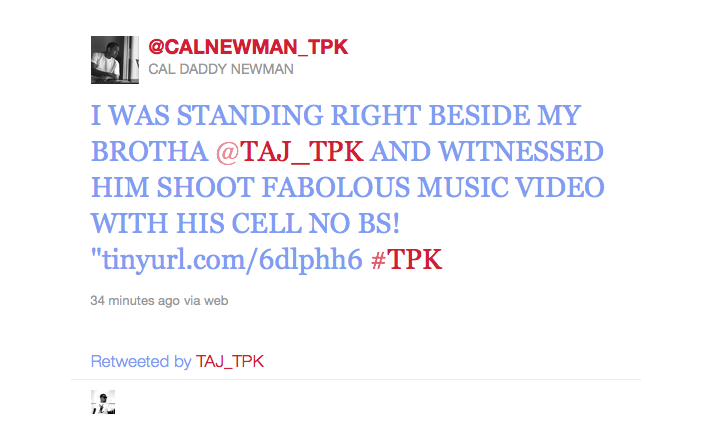The width and height of the screenshot is (706, 448).
Task: Click the Retweeted by label
Action: point(141,362)
